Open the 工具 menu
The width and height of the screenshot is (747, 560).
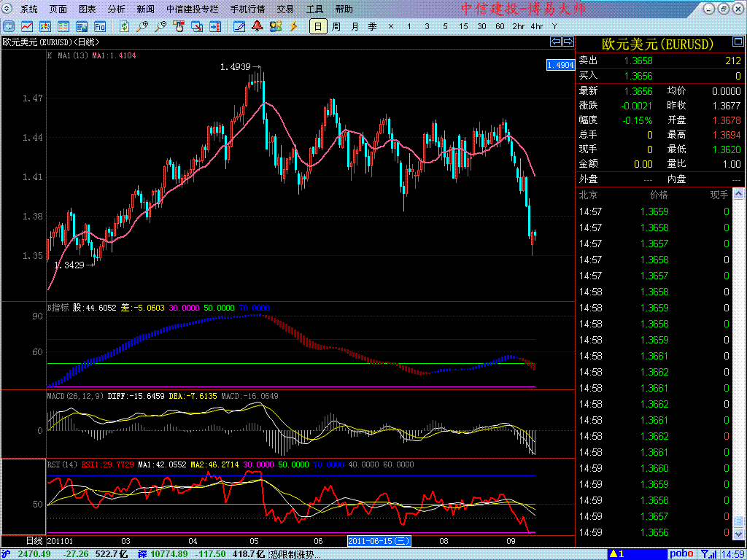[314, 9]
